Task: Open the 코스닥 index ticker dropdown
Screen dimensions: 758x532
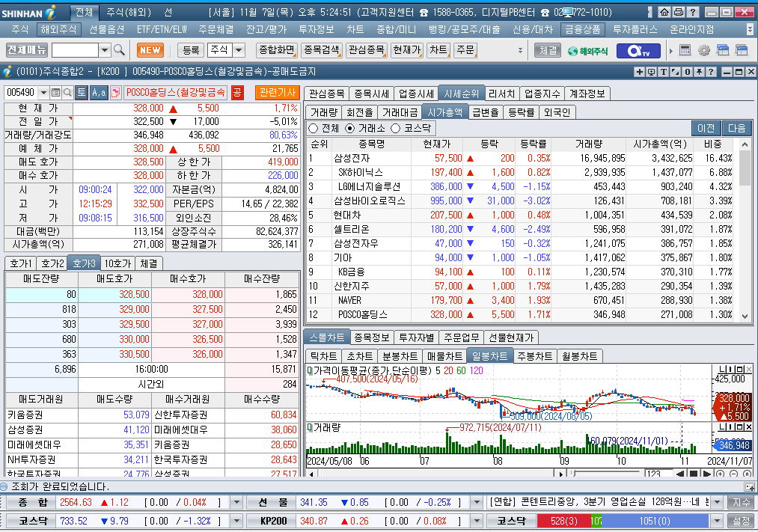Action: [x=236, y=521]
